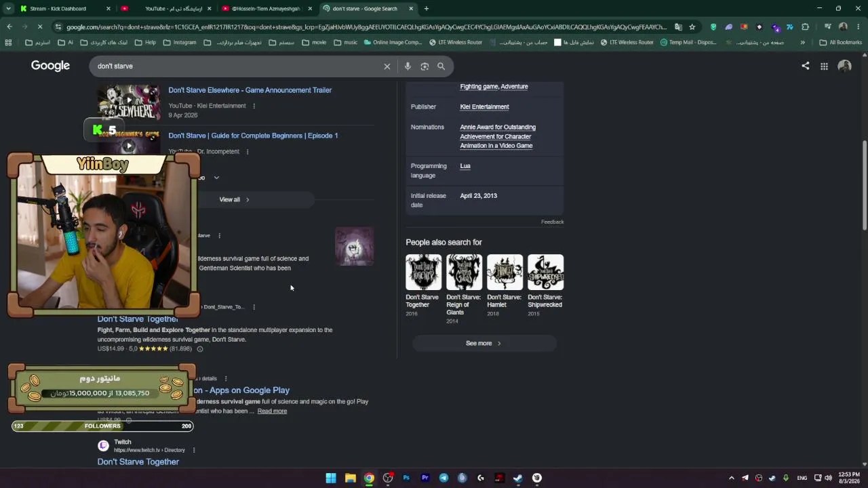Open Chrome's three-dot menu

click(x=858, y=27)
